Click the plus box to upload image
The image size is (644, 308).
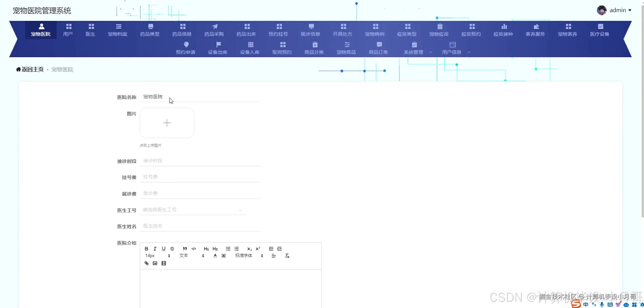point(167,123)
